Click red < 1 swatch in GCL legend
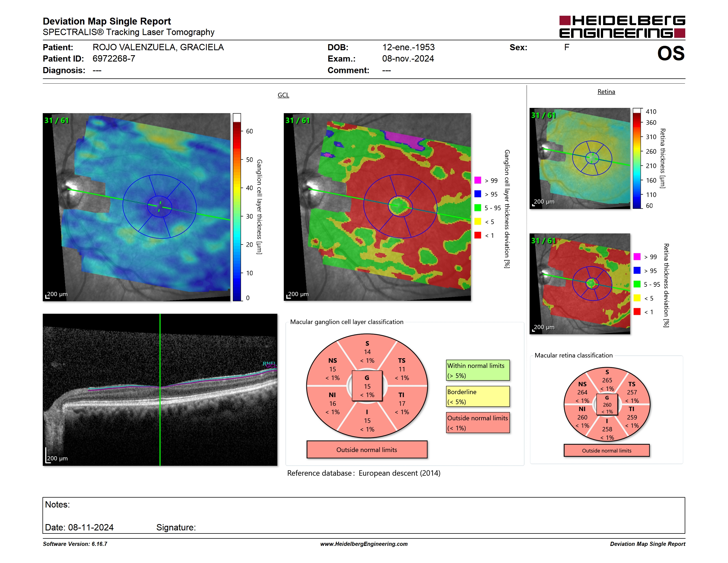 pos(478,235)
